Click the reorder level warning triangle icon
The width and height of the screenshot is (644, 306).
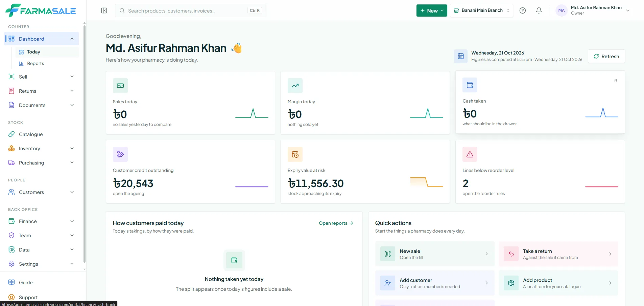pyautogui.click(x=470, y=154)
